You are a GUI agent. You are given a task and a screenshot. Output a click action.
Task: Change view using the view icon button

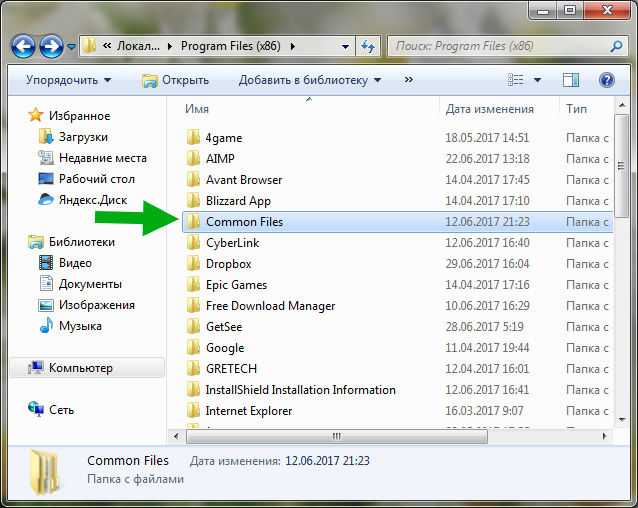tap(516, 80)
